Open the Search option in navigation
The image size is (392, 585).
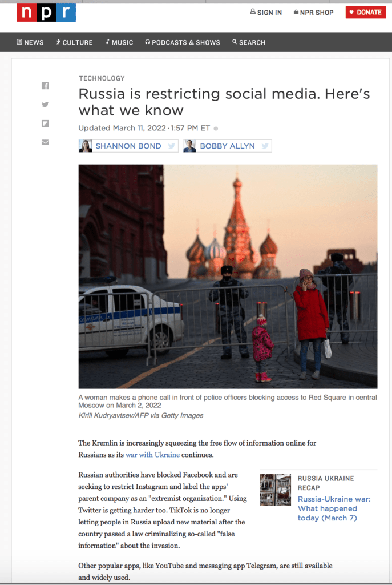249,42
